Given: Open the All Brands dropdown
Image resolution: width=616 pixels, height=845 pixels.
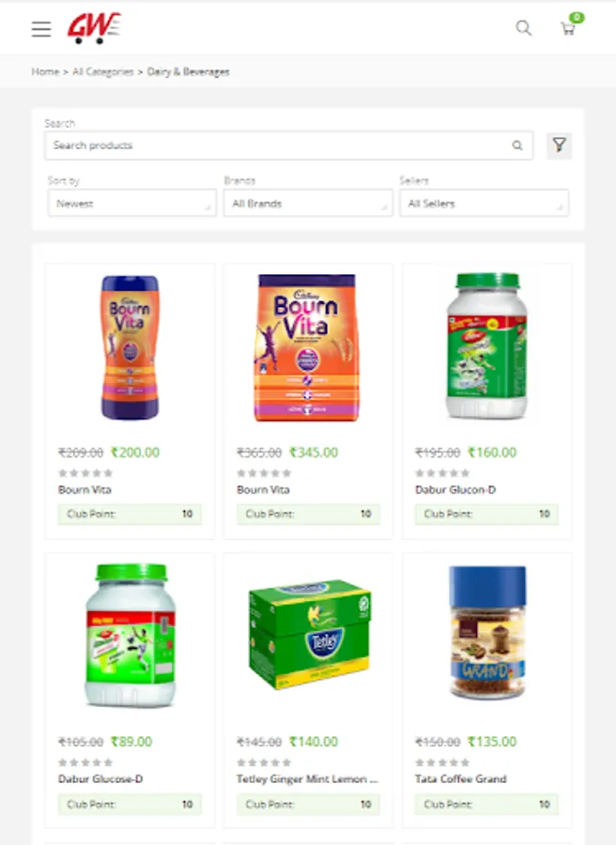Looking at the screenshot, I should coord(308,203).
